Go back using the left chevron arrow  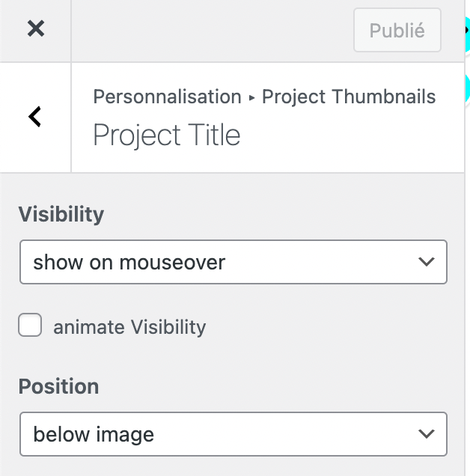34,116
